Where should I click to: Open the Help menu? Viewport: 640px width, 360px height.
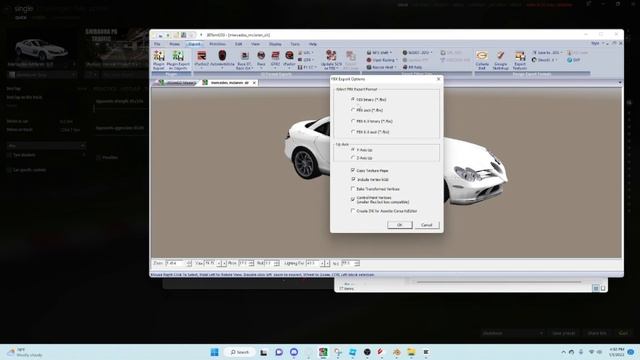pos(313,44)
